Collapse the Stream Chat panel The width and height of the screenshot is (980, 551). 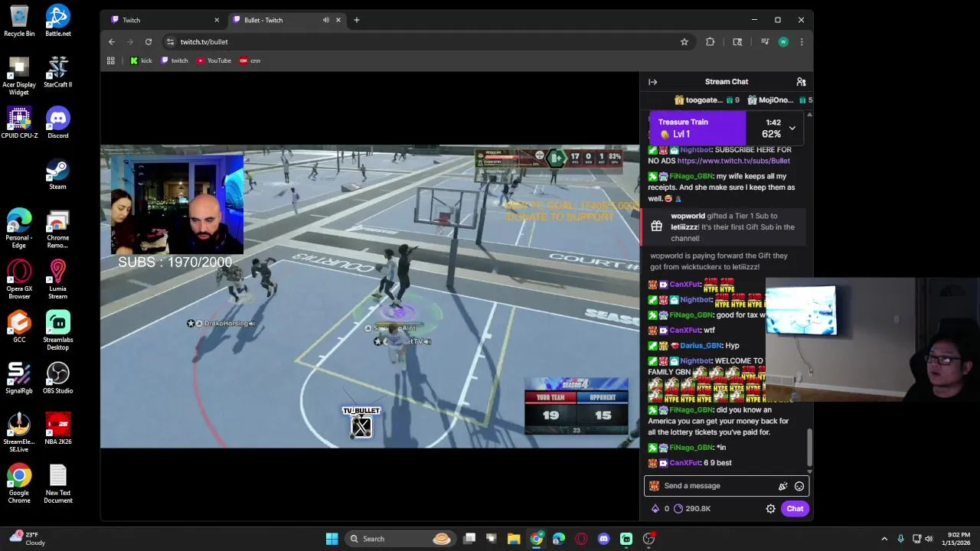coord(653,82)
